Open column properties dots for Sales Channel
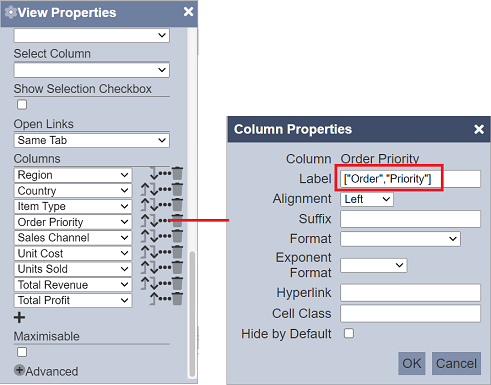This screenshot has width=491, height=385. pyautogui.click(x=165, y=236)
